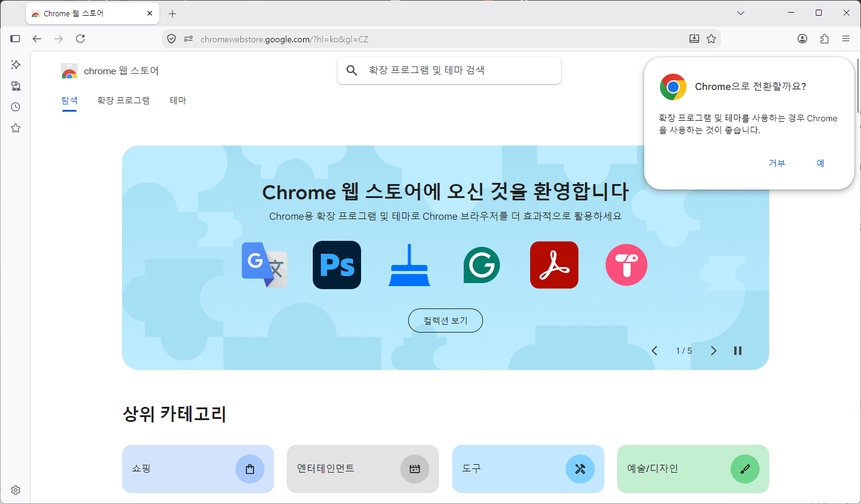Open the 예술/디자인 category card
861x504 pixels.
[x=693, y=469]
